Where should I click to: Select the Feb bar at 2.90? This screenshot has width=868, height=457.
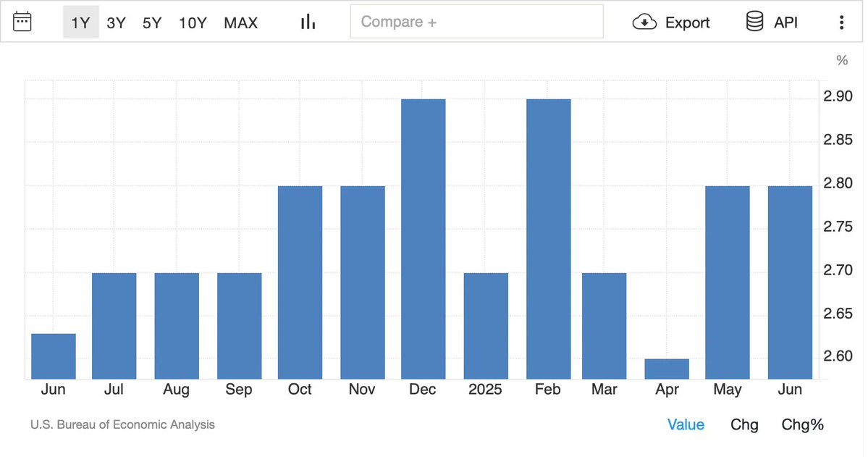549,239
